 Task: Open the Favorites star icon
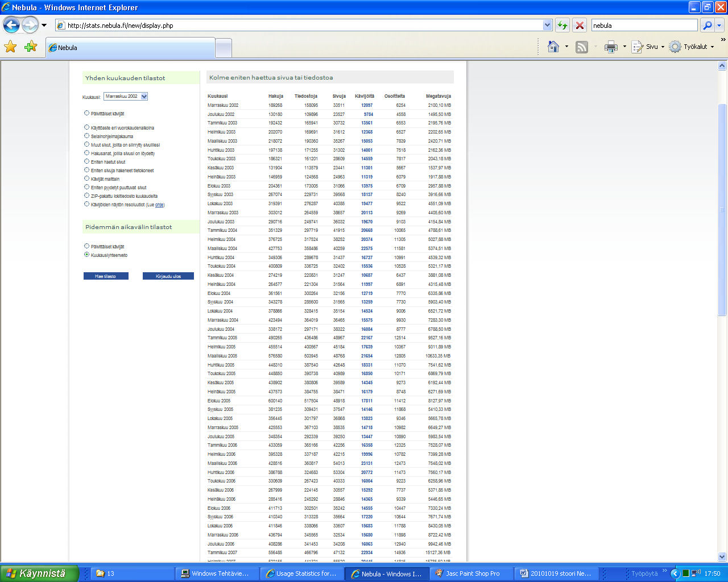(x=10, y=47)
